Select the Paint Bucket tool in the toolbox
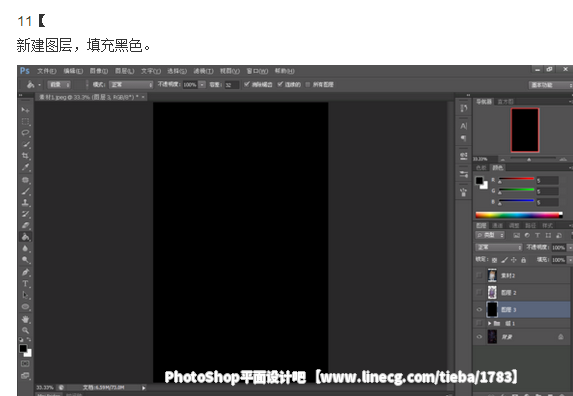This screenshot has height=396, width=573. point(25,237)
